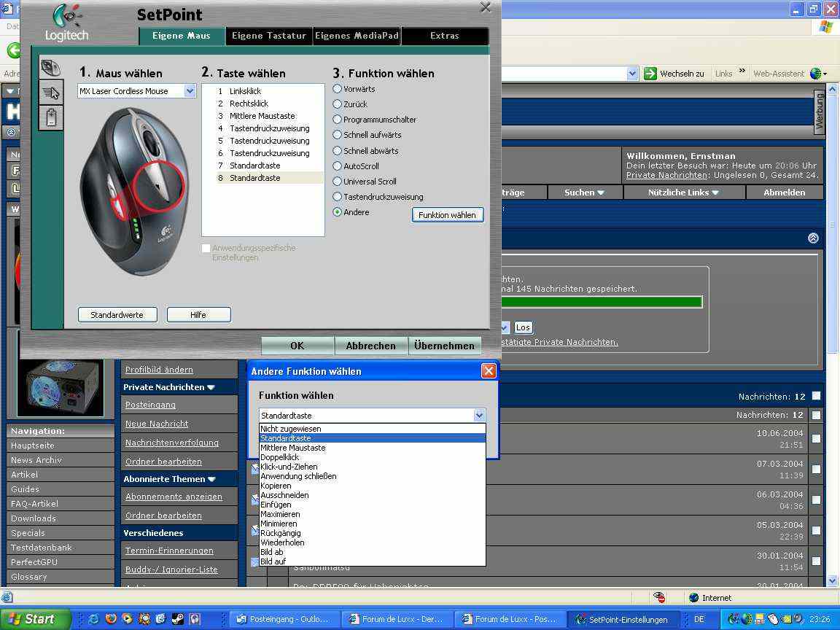840x630 pixels.
Task: Click the Steam quick launch icon
Action: point(178,619)
